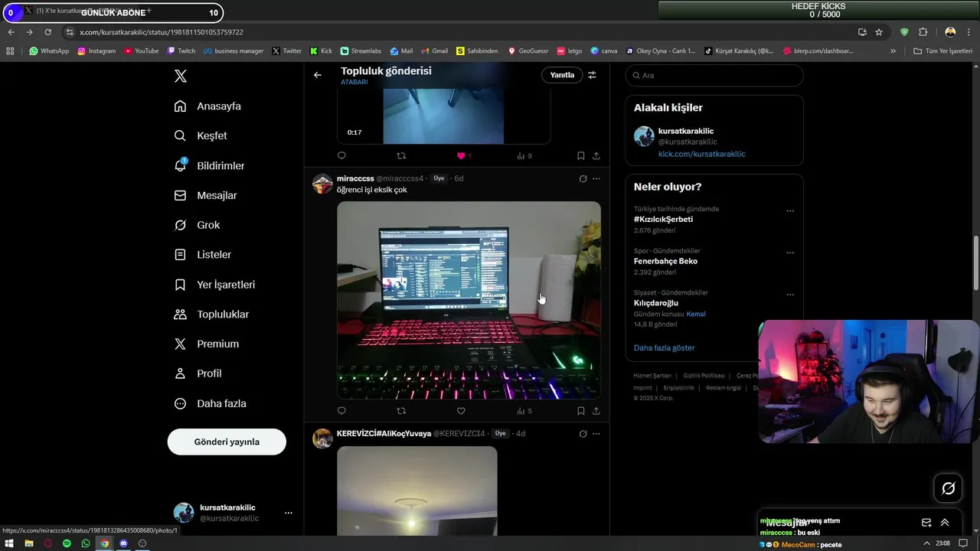View stats for the video post with 9 views

(x=524, y=155)
